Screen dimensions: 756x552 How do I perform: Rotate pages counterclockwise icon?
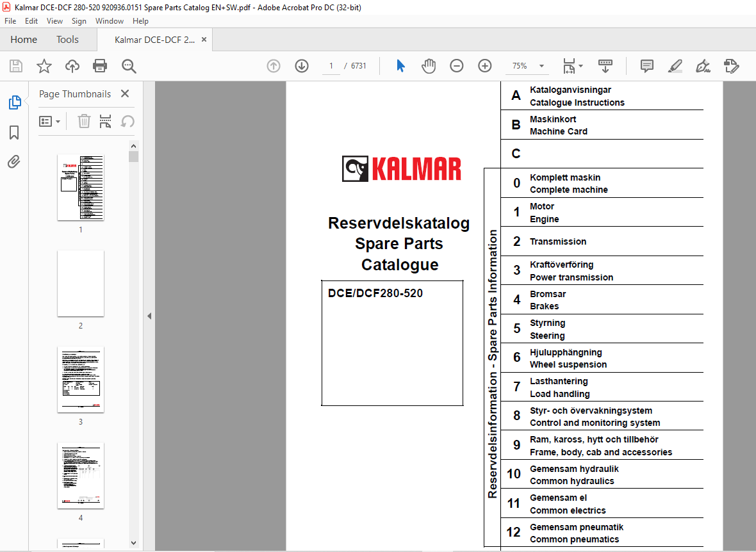coord(127,121)
